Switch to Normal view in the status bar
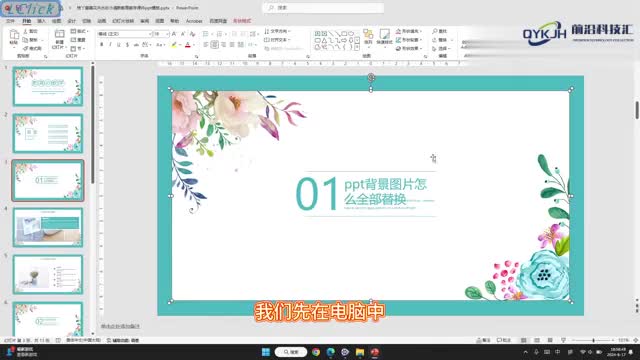 tap(523, 340)
